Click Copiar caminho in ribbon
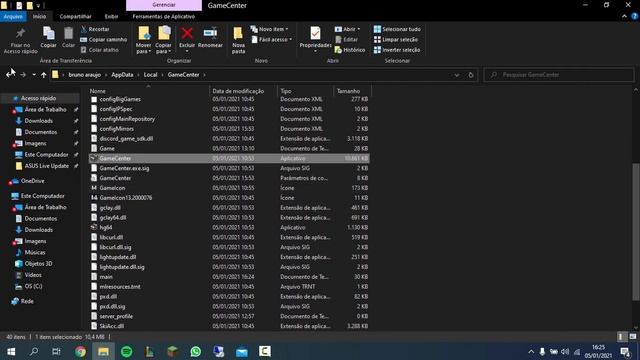 (104, 40)
